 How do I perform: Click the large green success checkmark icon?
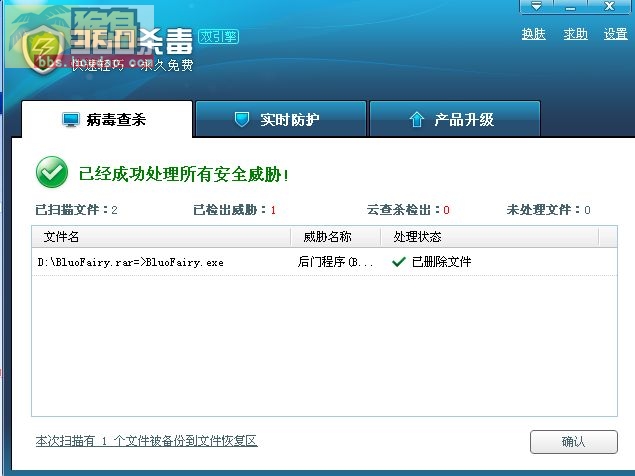(x=52, y=172)
